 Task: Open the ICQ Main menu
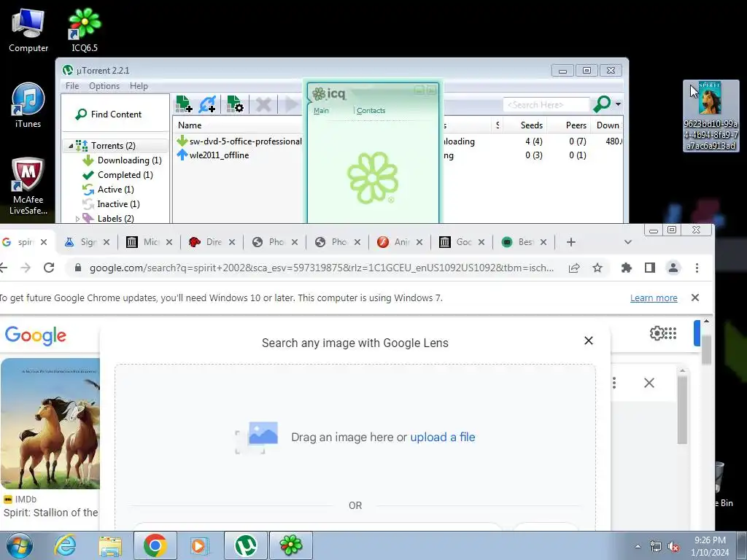point(321,111)
